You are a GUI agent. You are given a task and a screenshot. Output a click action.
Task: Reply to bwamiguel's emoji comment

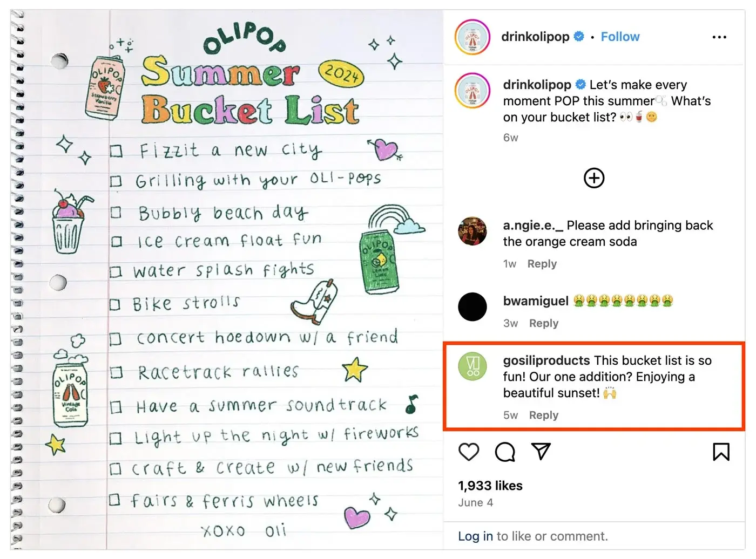pos(543,323)
